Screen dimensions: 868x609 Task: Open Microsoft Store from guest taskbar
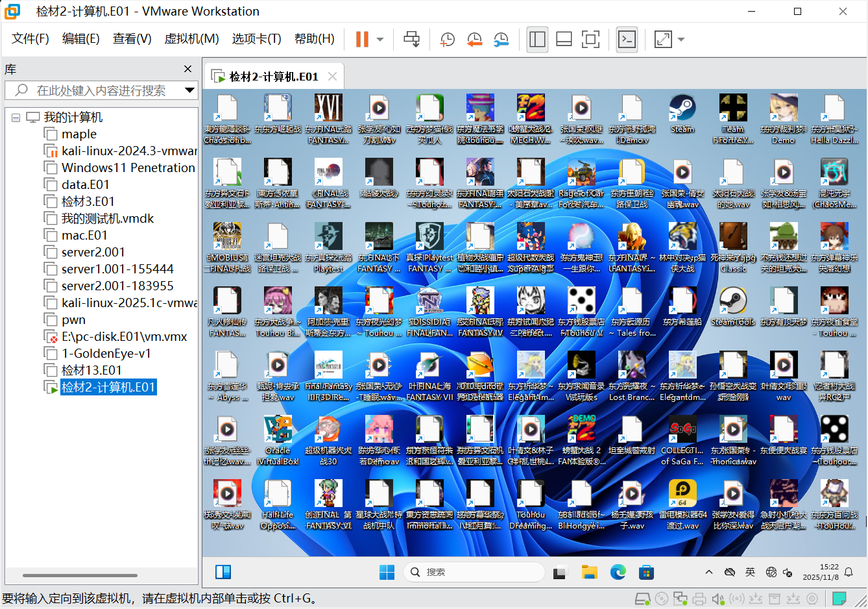tap(646, 572)
